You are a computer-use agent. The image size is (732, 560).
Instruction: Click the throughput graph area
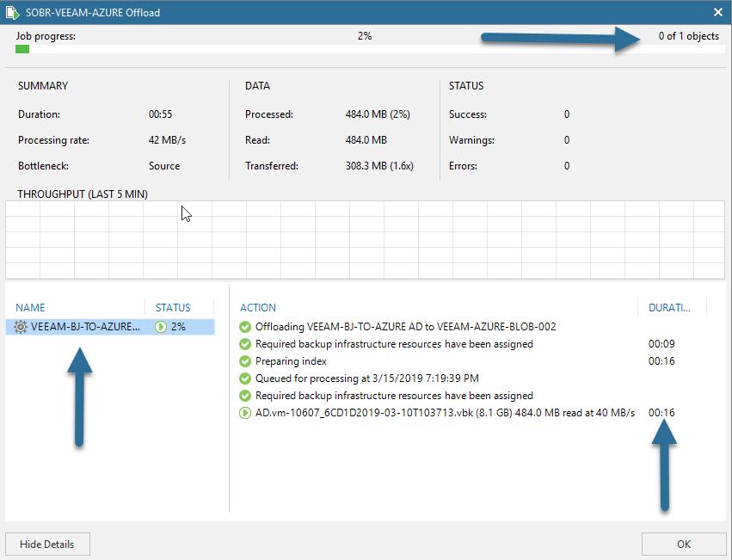click(365, 240)
